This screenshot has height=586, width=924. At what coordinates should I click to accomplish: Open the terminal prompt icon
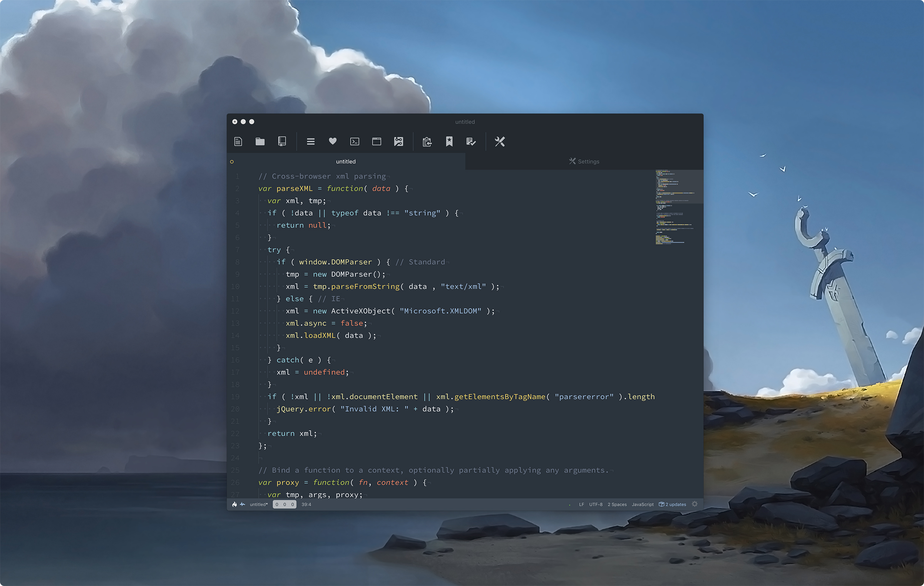pyautogui.click(x=355, y=142)
